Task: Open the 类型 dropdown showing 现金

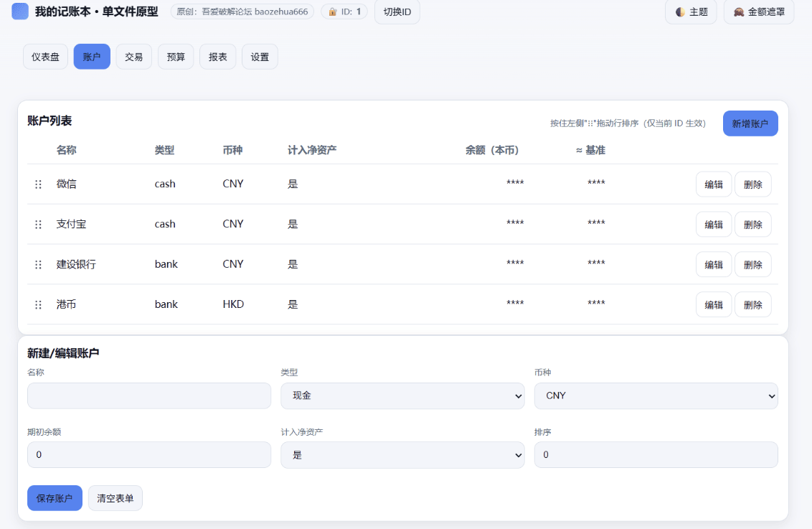Action: [402, 395]
